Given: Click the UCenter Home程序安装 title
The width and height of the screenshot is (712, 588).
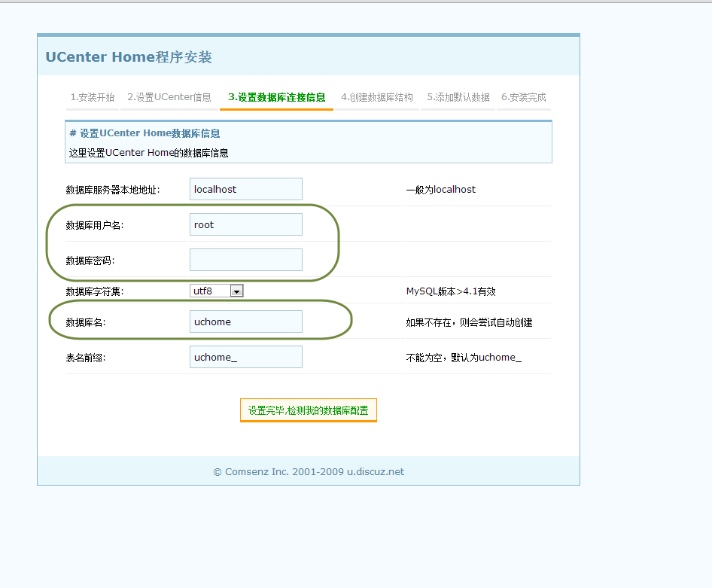Looking at the screenshot, I should tap(129, 56).
